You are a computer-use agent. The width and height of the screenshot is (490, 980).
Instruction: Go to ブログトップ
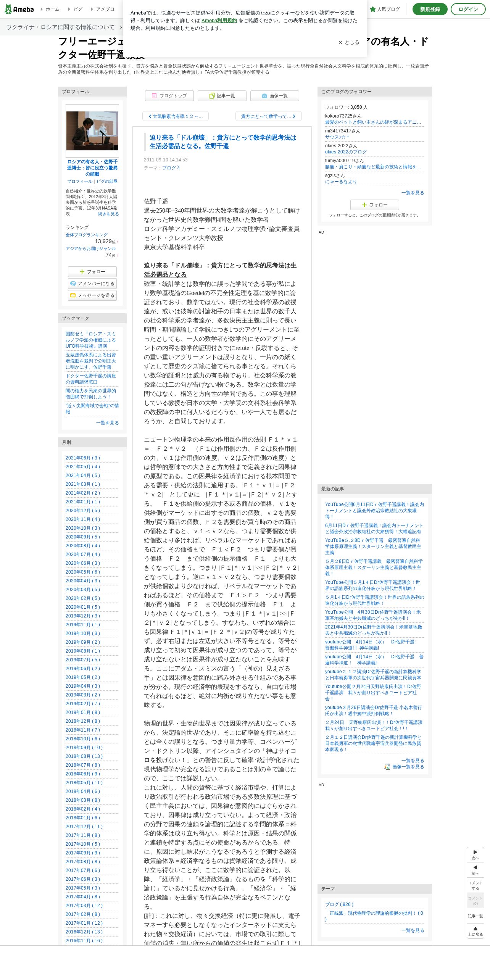click(169, 96)
